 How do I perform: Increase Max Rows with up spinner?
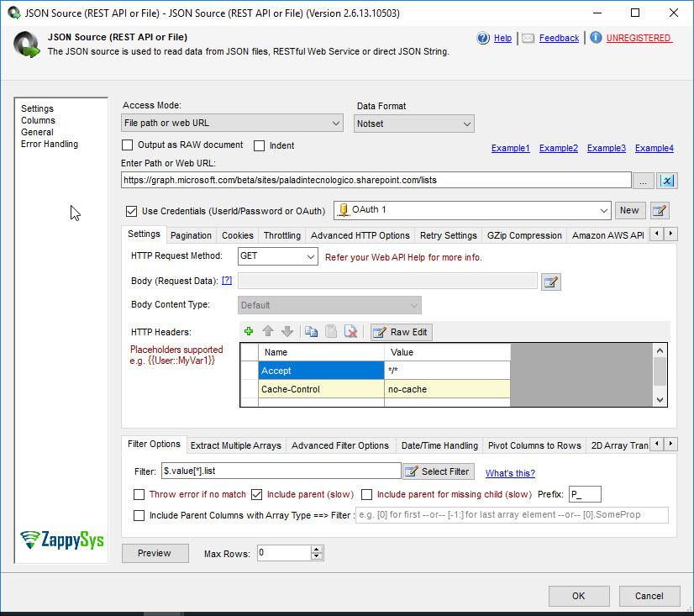point(316,550)
